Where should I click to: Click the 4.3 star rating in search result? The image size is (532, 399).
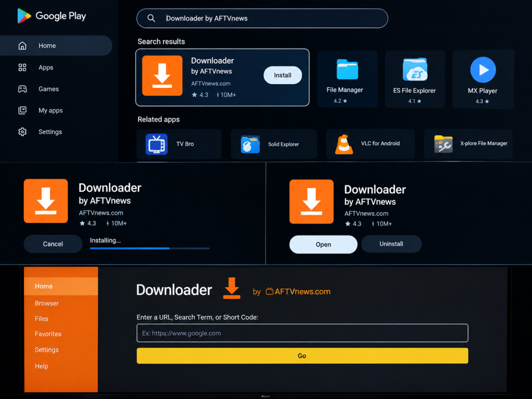point(200,95)
